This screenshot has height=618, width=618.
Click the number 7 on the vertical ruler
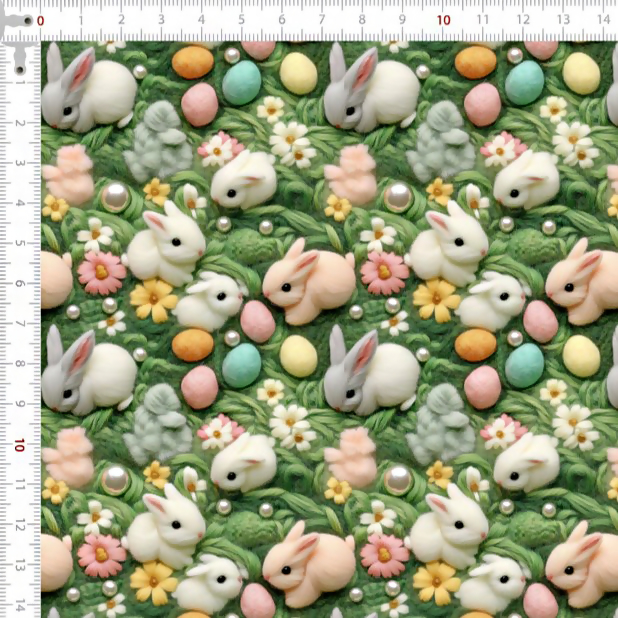(x=21, y=324)
